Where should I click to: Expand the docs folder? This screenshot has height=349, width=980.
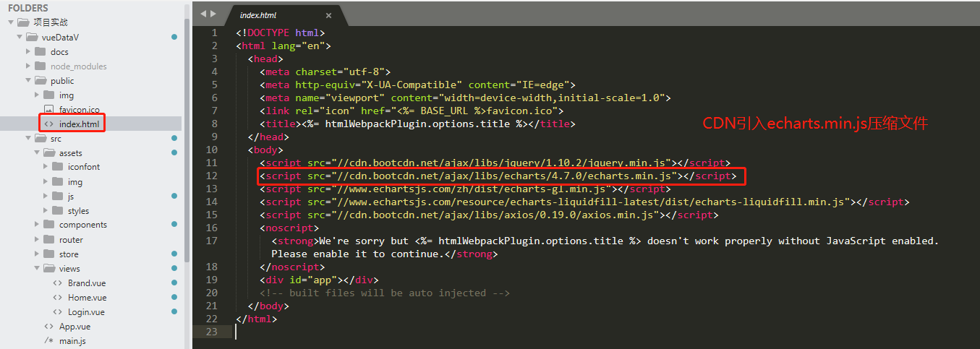pos(29,51)
